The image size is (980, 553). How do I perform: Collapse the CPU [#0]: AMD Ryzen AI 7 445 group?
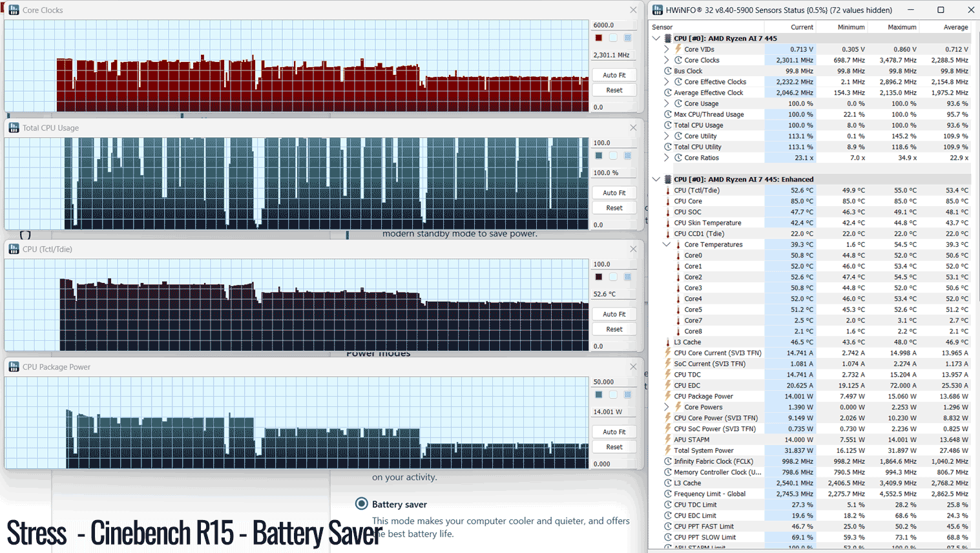(656, 39)
